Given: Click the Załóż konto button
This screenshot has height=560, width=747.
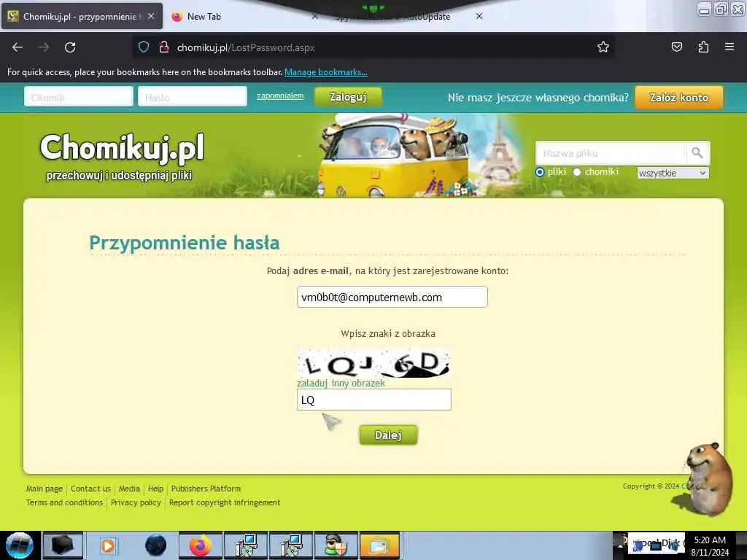Looking at the screenshot, I should [679, 97].
